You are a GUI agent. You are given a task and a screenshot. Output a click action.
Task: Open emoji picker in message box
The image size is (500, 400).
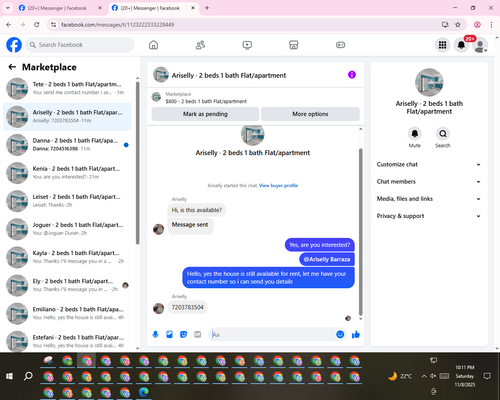340,334
